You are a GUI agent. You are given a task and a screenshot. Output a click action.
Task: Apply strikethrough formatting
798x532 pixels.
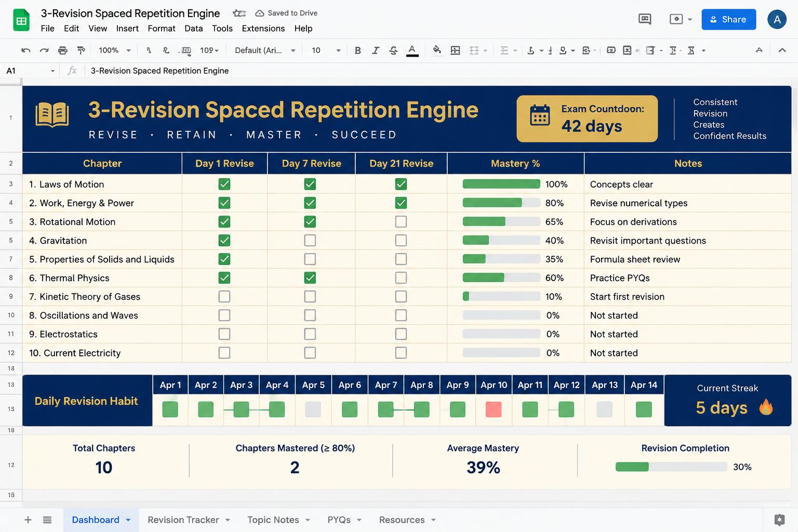coord(393,50)
